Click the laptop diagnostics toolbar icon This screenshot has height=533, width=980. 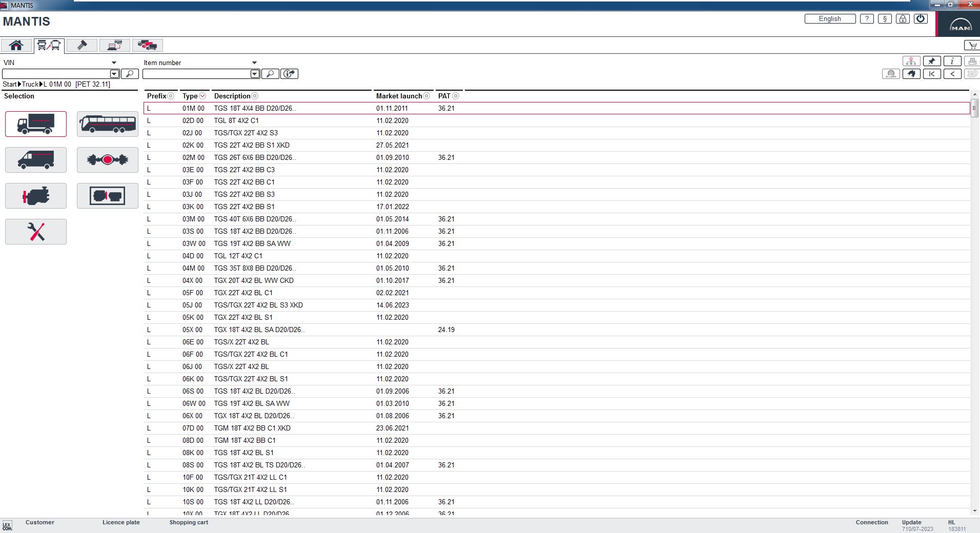click(x=114, y=45)
